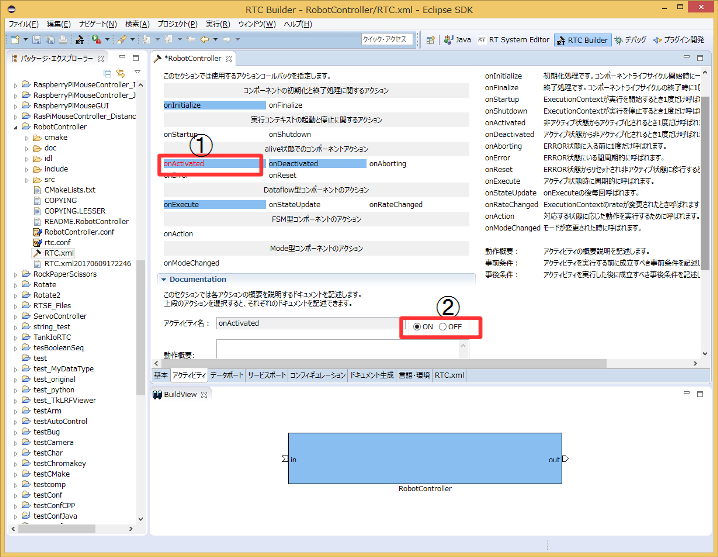The height and width of the screenshot is (557, 718).
Task: Open RTC.xml file in tree
Action: (55, 253)
